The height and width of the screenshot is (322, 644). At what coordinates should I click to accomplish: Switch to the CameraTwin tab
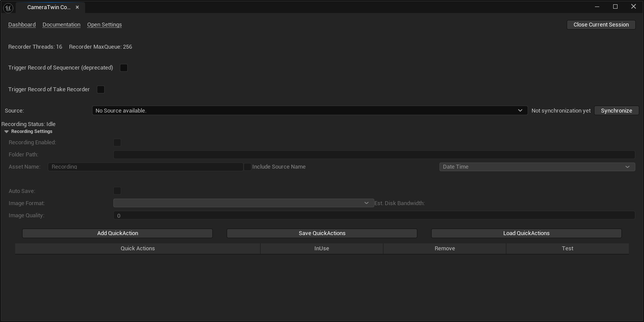(x=48, y=7)
